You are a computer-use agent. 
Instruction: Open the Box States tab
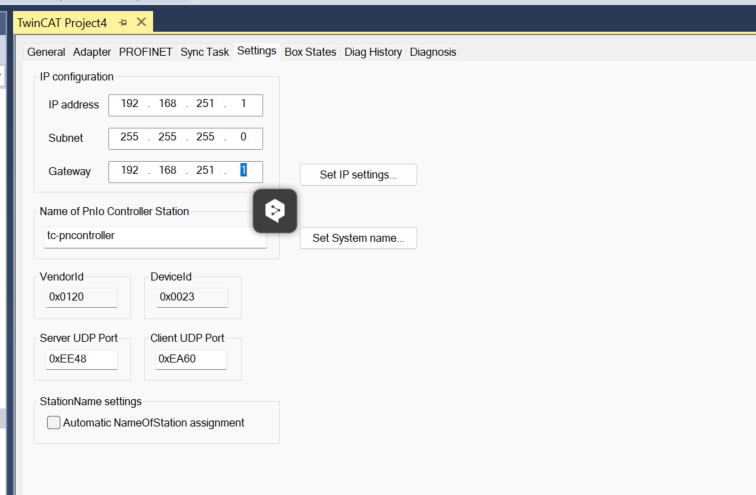tap(310, 52)
